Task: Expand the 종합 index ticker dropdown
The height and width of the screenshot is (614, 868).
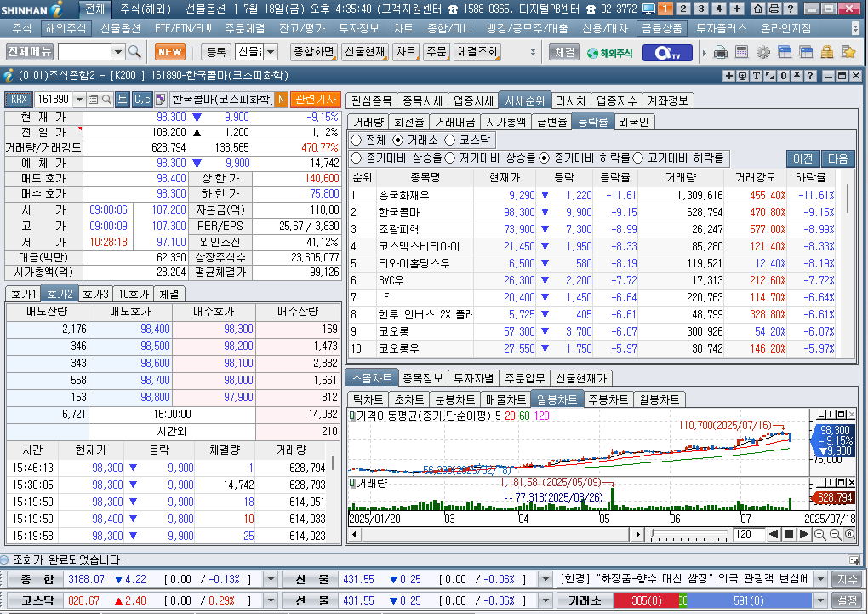Action: 271,580
